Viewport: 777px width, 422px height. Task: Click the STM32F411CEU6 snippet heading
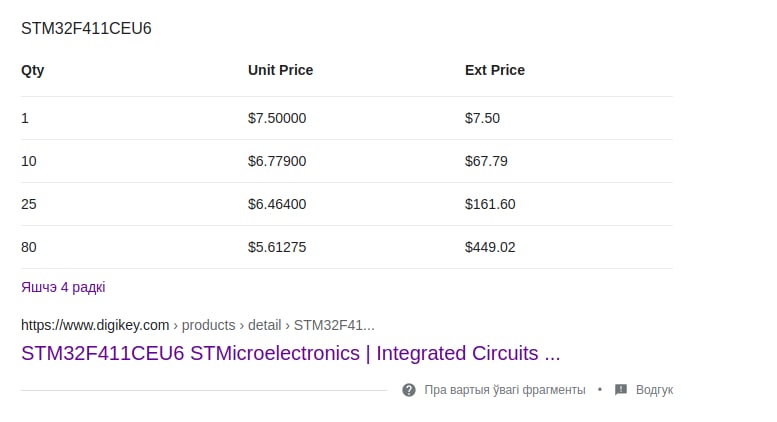86,29
